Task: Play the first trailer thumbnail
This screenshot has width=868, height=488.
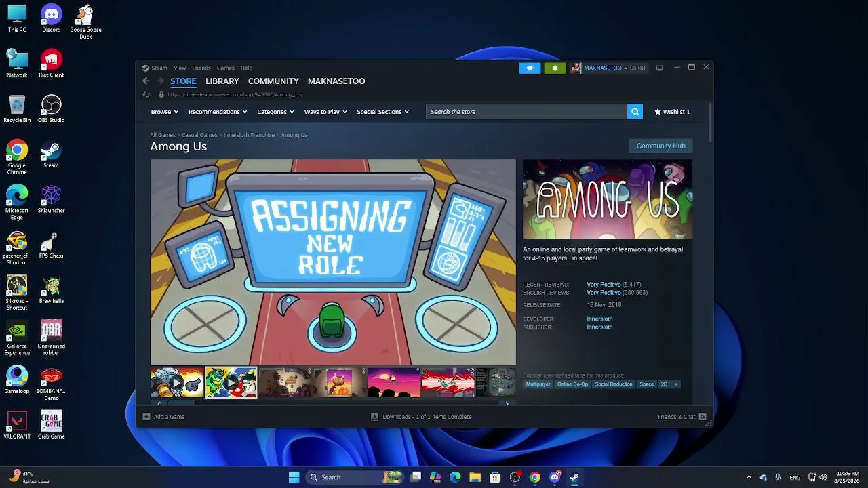Action: pyautogui.click(x=177, y=383)
